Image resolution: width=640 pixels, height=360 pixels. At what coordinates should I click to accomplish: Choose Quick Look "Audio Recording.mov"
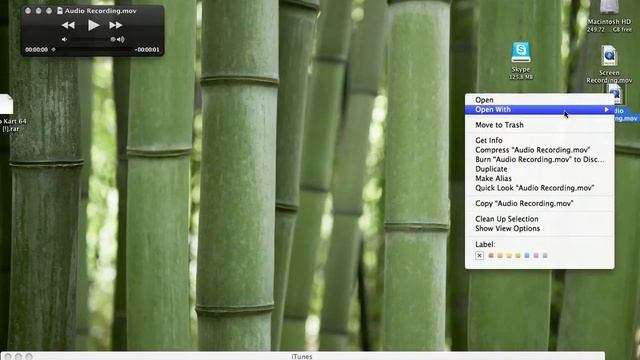point(540,188)
